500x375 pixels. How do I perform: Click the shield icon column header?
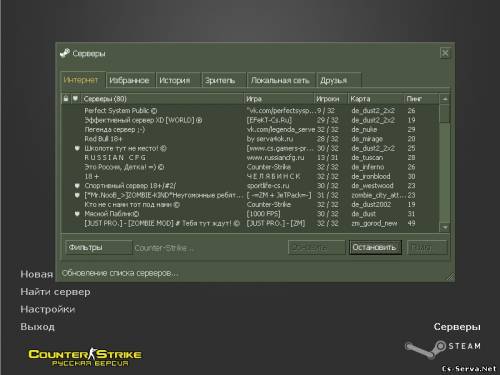[75, 99]
